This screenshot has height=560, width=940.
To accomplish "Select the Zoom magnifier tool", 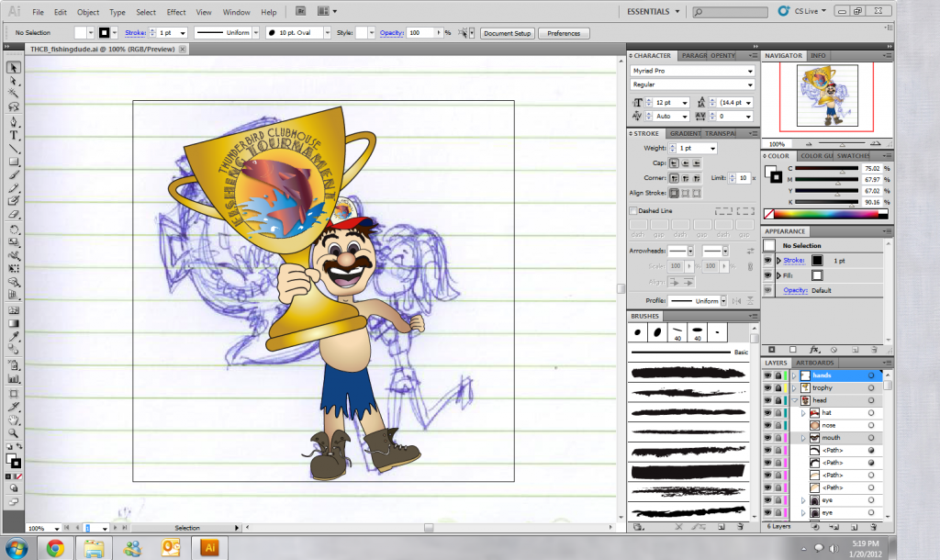I will click(13, 433).
